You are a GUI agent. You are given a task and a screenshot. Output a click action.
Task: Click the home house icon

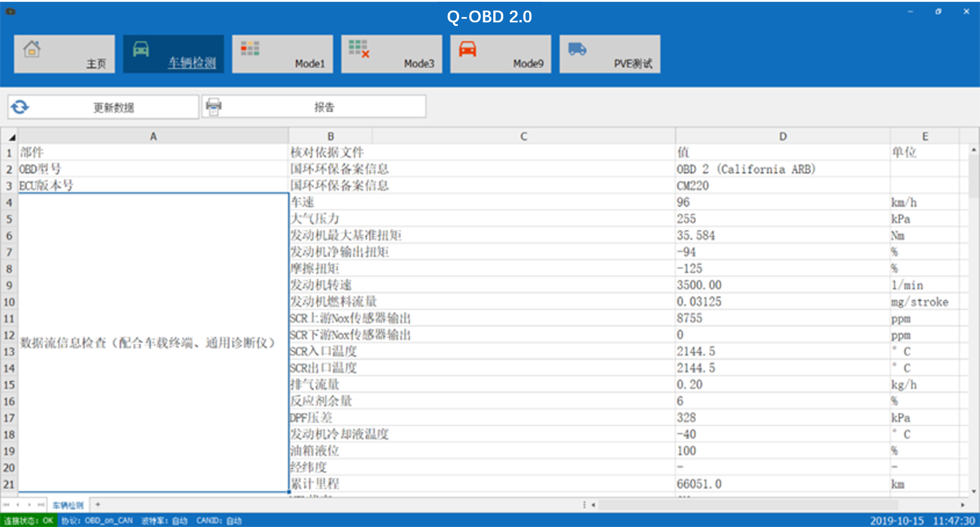32,49
